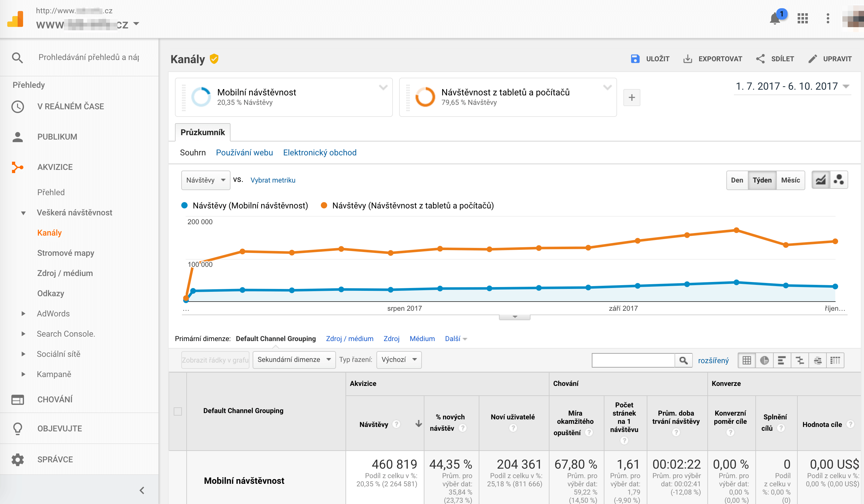
Task: Open Zdroj / médium in sidebar
Action: [65, 273]
